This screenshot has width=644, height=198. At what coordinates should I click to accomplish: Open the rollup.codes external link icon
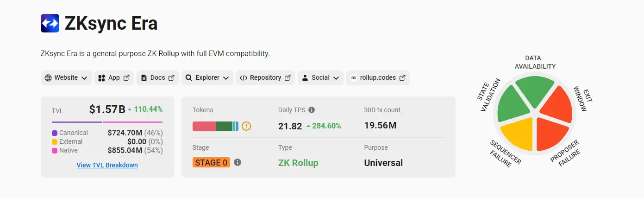(402, 78)
